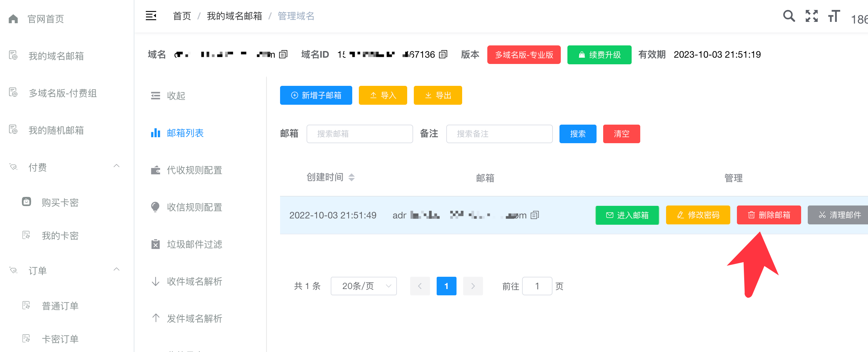Screen dimensions: 868x352
Task: Click 进入邮箱 for the adr mailbox
Action: 627,215
